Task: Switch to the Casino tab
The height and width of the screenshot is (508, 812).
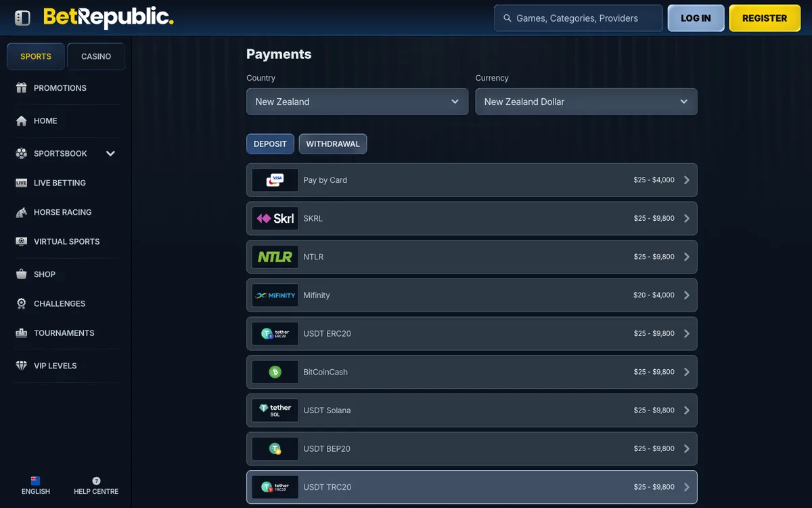Action: pyautogui.click(x=96, y=56)
